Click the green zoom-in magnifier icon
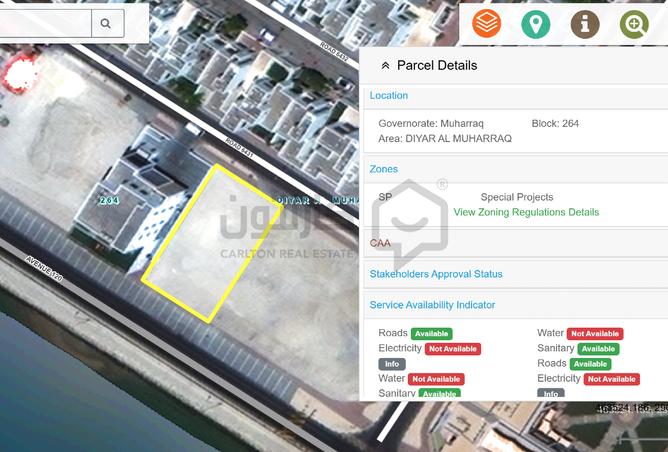 coord(634,23)
